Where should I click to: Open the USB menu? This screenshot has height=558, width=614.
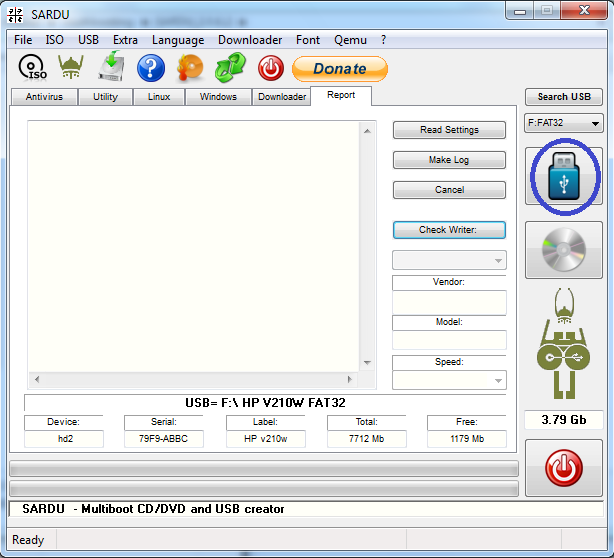pyautogui.click(x=88, y=40)
